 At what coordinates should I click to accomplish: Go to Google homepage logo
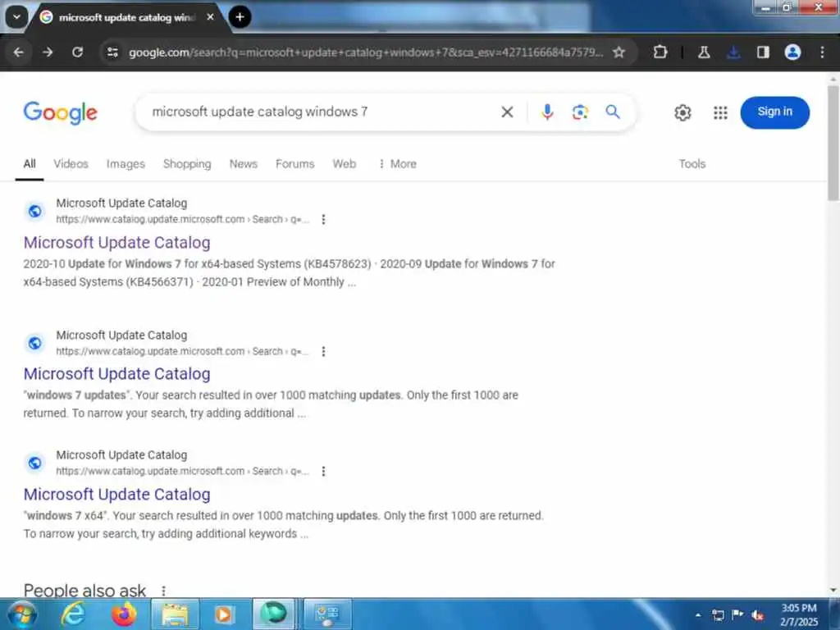61,112
